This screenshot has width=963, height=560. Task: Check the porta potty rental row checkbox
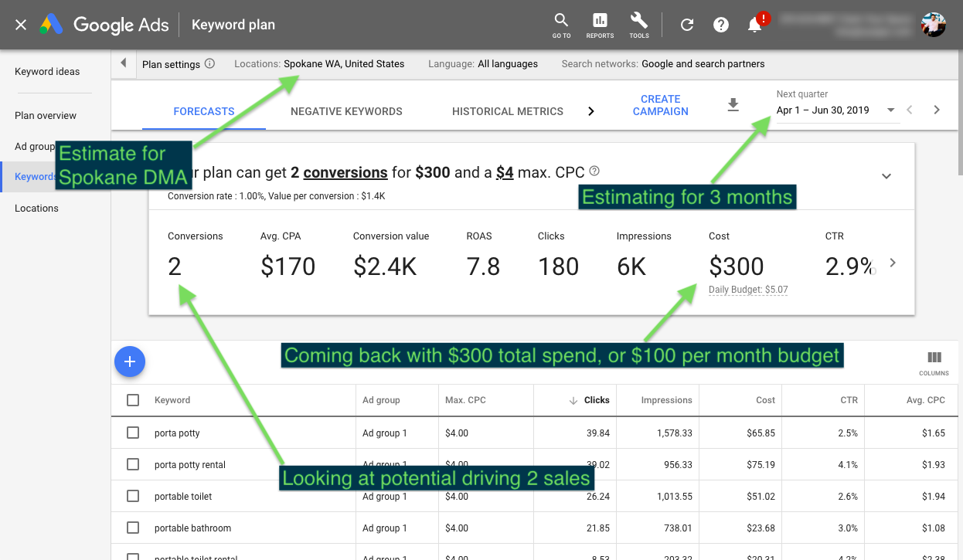pyautogui.click(x=133, y=465)
